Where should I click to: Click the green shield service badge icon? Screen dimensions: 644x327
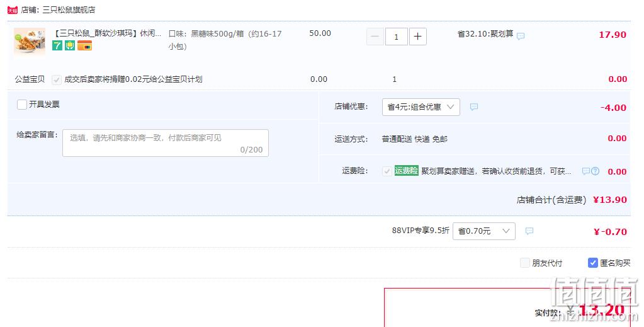coord(70,45)
